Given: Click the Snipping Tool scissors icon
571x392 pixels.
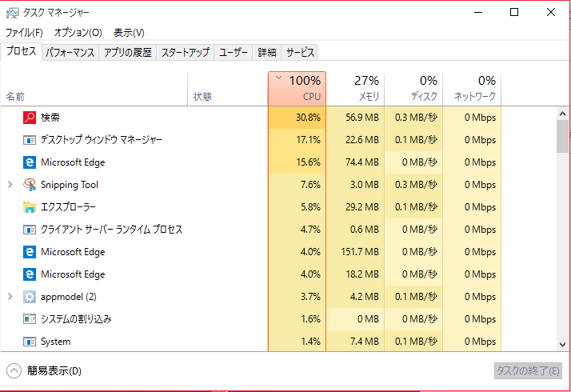Looking at the screenshot, I should pyautogui.click(x=30, y=185).
